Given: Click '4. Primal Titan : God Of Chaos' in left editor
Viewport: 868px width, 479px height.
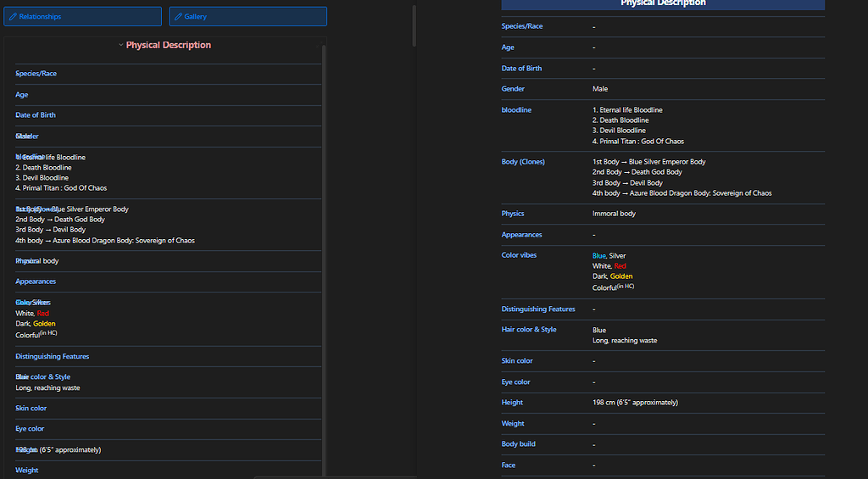Looking at the screenshot, I should (61, 188).
